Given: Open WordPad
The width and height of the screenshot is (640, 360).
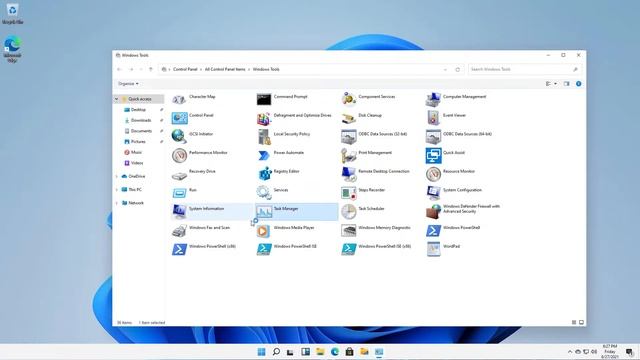Looking at the screenshot, I should (x=443, y=249).
